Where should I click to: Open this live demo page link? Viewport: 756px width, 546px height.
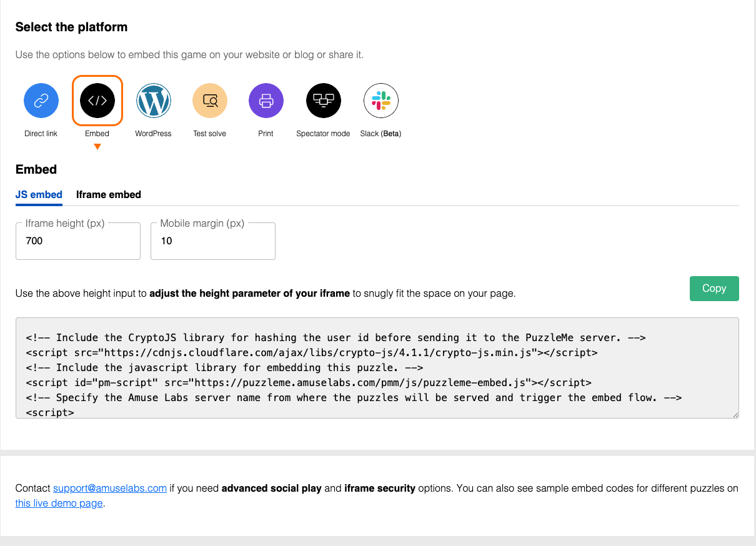(59, 503)
